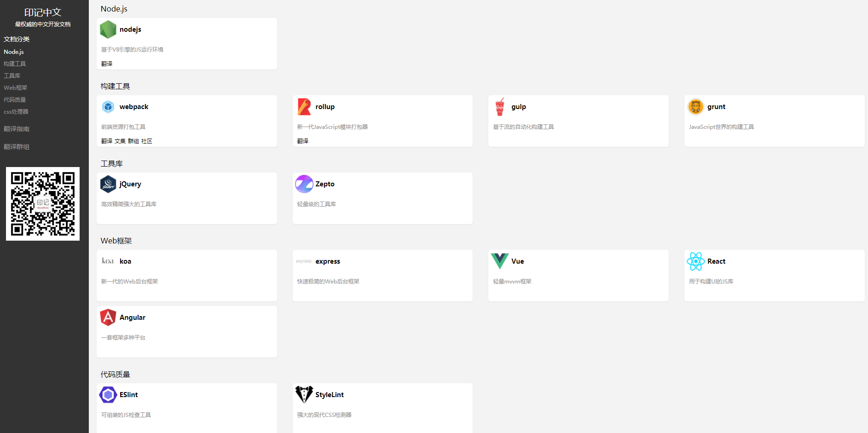Screen dimensions: 868x433
Task: Open the 翻译群组 sidebar link
Action: pos(17,147)
